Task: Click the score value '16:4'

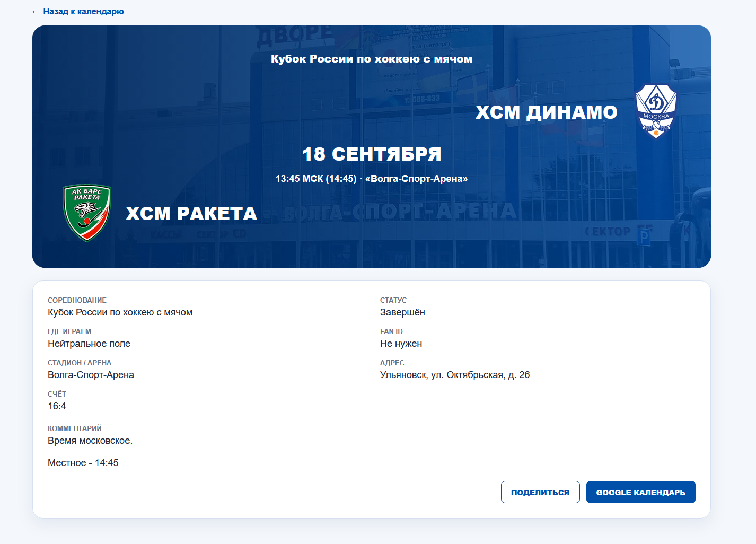Action: tap(57, 406)
